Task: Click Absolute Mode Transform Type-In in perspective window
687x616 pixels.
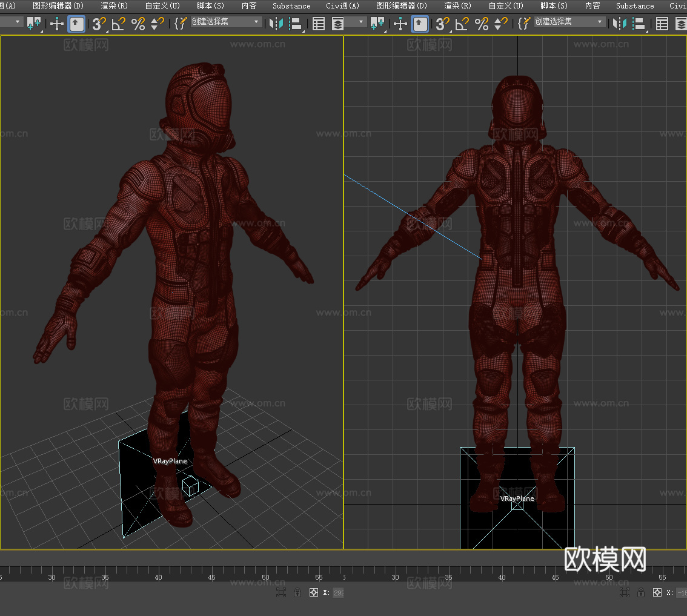Action: click(x=314, y=592)
